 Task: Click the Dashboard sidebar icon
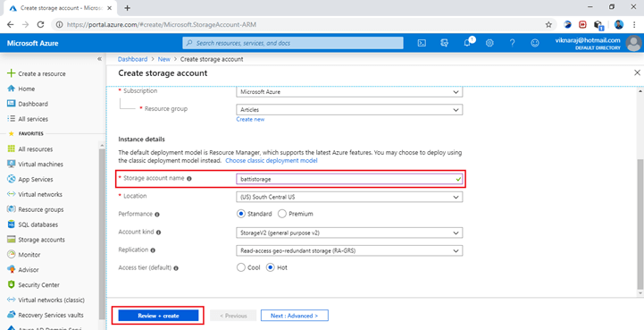pos(12,104)
